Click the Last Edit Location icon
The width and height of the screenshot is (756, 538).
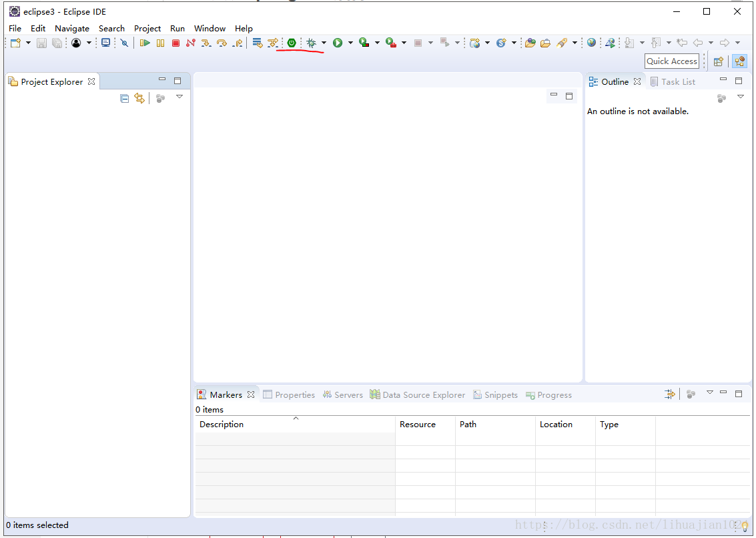[x=682, y=43]
